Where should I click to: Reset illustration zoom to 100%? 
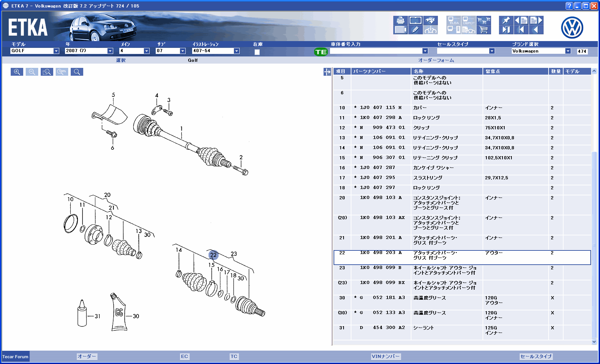pos(62,72)
